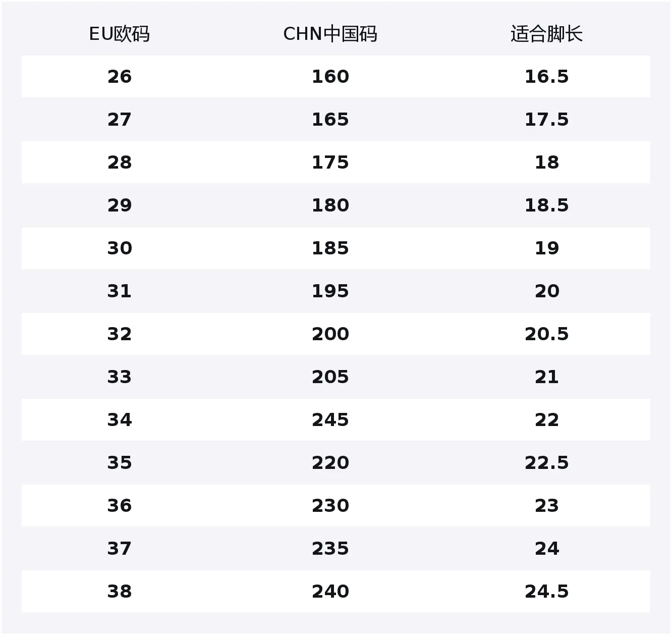Select EU size 38 cell

[x=120, y=592]
